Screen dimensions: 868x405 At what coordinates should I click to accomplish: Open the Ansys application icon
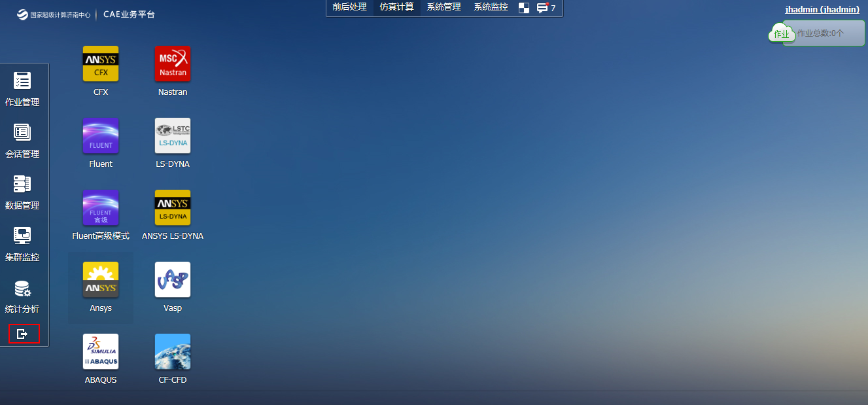pyautogui.click(x=101, y=279)
